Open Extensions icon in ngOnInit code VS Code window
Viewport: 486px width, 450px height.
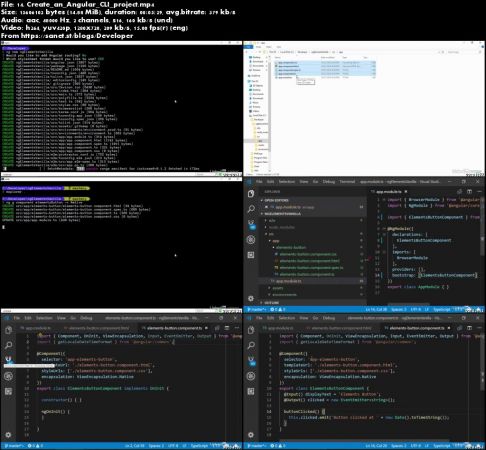pyautogui.click(x=9, y=391)
